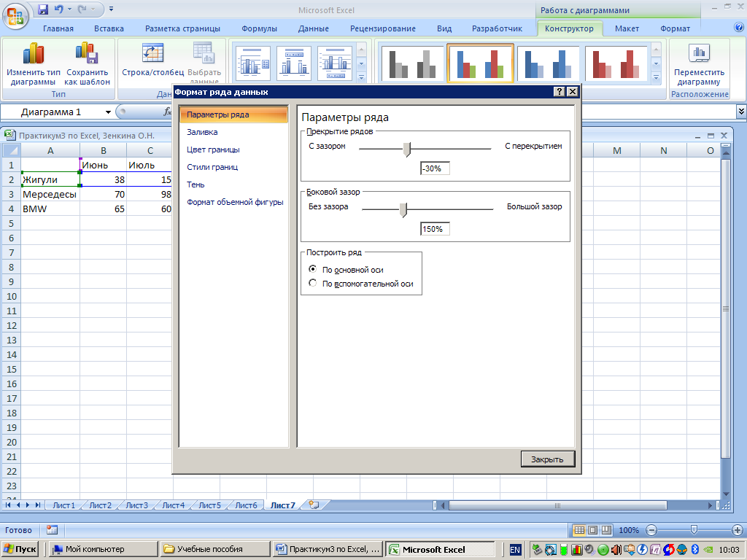The image size is (747, 560).
Task: Open the Office button menu
Action: tap(16, 16)
